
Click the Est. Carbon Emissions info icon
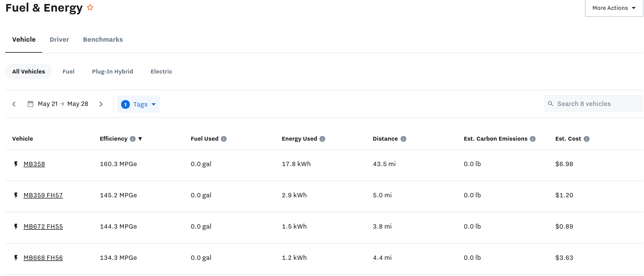pos(533,139)
